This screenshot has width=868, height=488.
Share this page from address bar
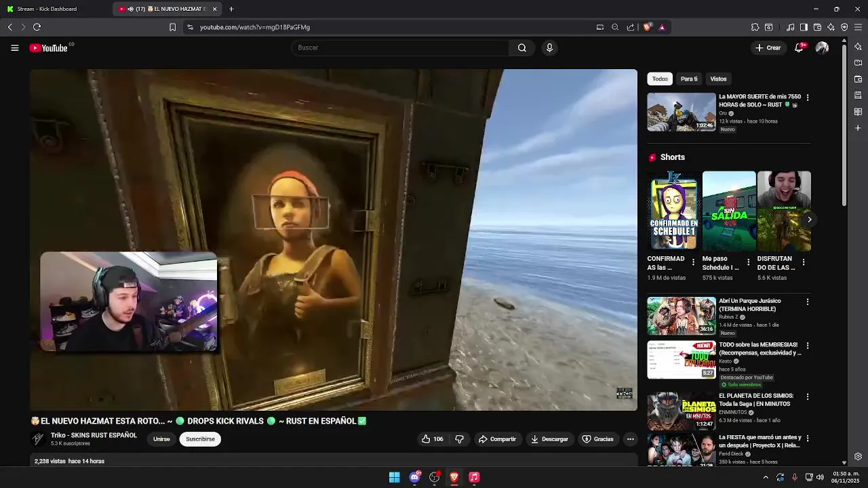(x=631, y=27)
